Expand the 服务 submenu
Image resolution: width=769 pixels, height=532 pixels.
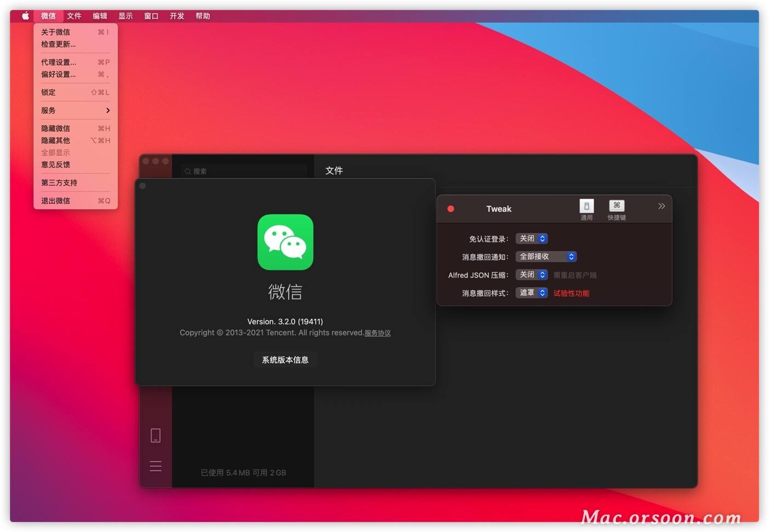(x=76, y=110)
